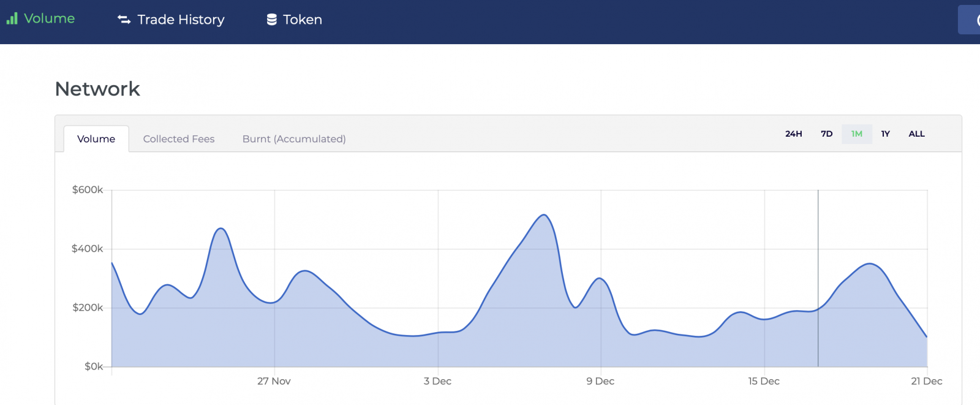Open the Volume page in navbar
Image resolution: width=980 pixels, height=405 pixels.
click(49, 19)
